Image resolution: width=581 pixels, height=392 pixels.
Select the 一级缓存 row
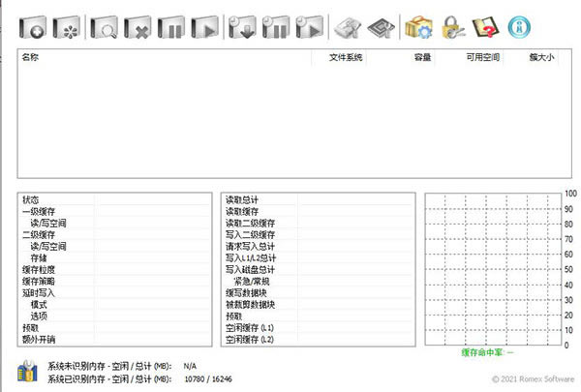pyautogui.click(x=114, y=212)
